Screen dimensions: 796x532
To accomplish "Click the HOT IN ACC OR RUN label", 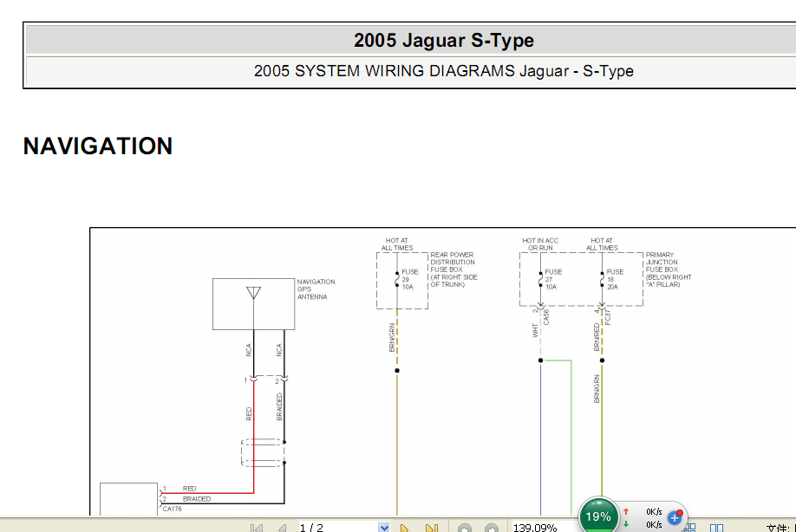I will tap(540, 244).
